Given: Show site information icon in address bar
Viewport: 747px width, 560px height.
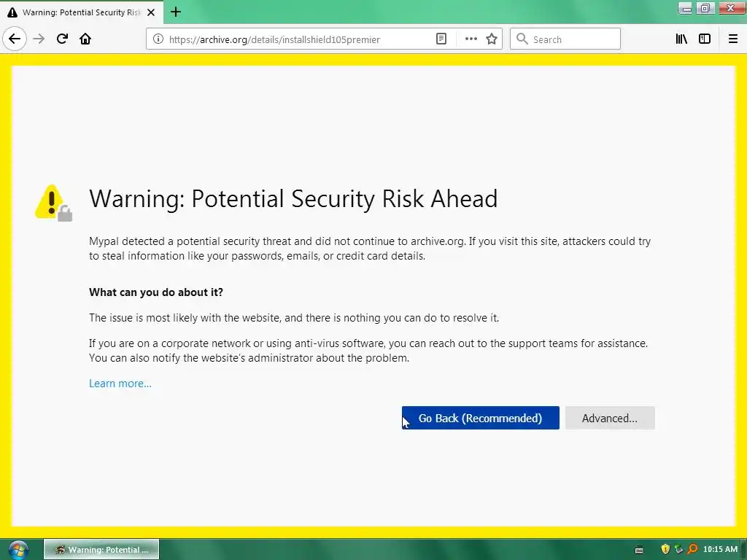Looking at the screenshot, I should coord(158,39).
